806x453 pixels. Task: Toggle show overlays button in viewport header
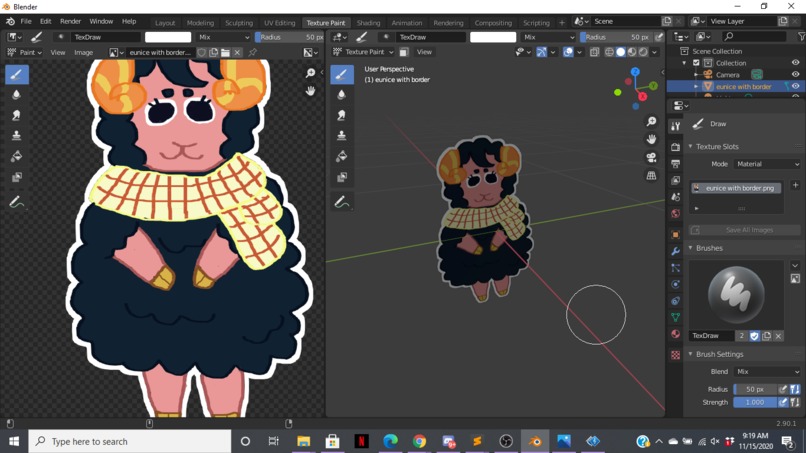(x=568, y=52)
